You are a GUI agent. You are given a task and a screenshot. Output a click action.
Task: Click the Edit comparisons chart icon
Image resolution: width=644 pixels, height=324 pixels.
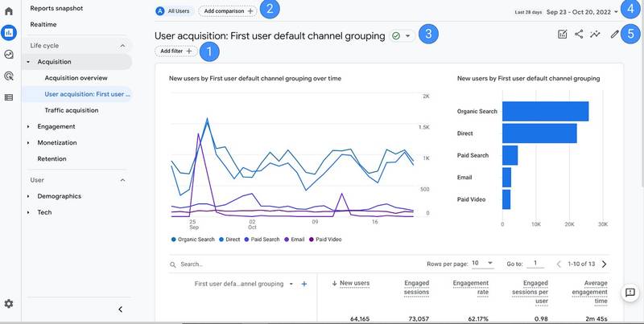562,35
